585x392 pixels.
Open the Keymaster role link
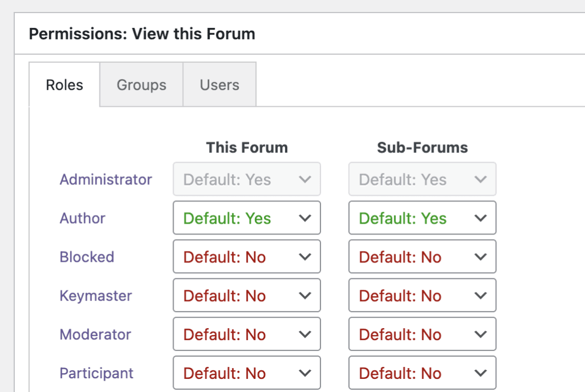point(95,296)
